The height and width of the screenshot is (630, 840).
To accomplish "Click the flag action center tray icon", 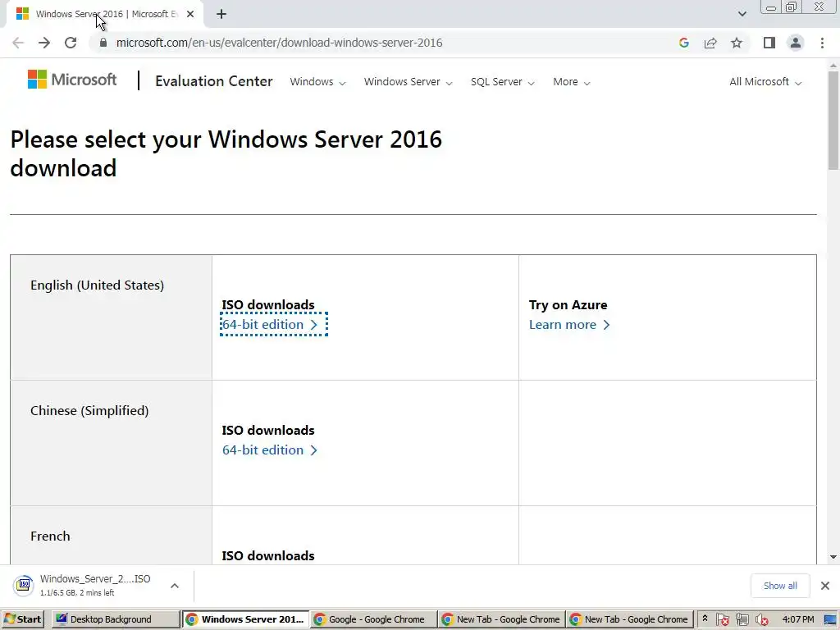I will (x=722, y=620).
